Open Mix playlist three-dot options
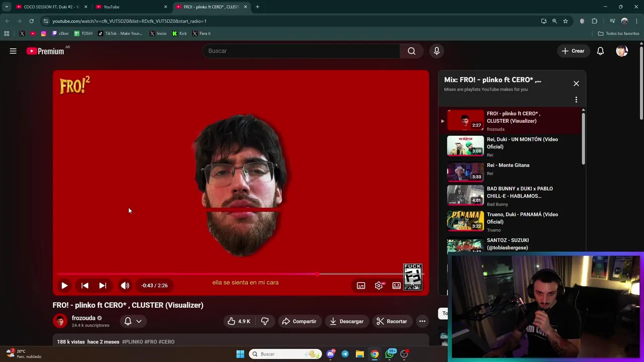The image size is (644, 362). point(576,100)
